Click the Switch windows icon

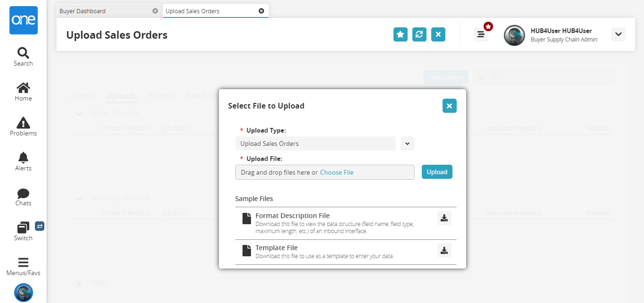click(x=23, y=231)
